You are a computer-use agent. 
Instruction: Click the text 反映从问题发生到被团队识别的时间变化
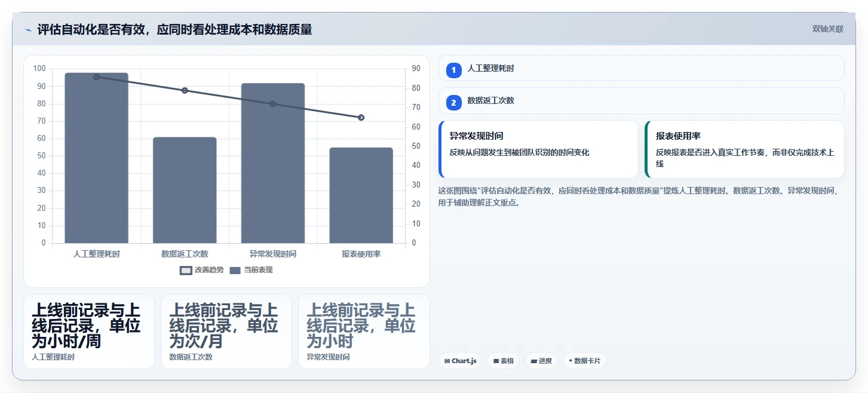click(520, 152)
